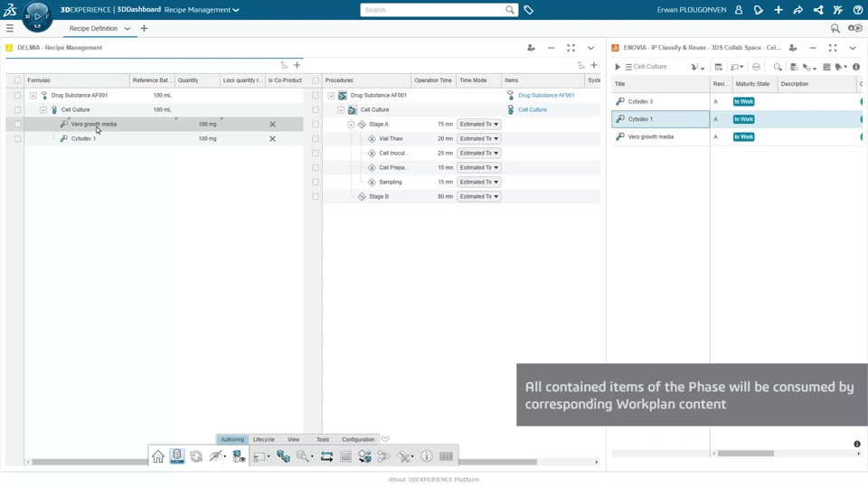Check the Vial Thaw procedure row checkbox
Screen dimensions: 868x488
316,139
